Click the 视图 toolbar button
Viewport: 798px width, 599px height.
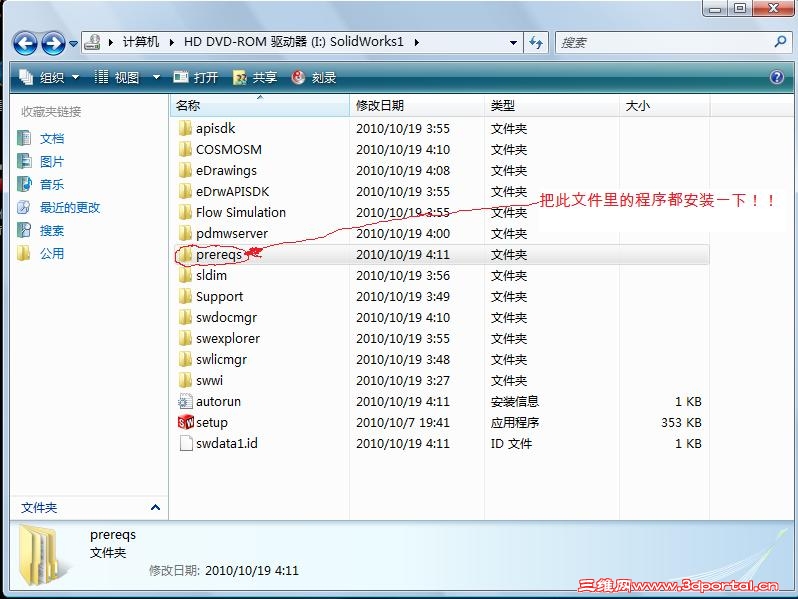tap(117, 77)
